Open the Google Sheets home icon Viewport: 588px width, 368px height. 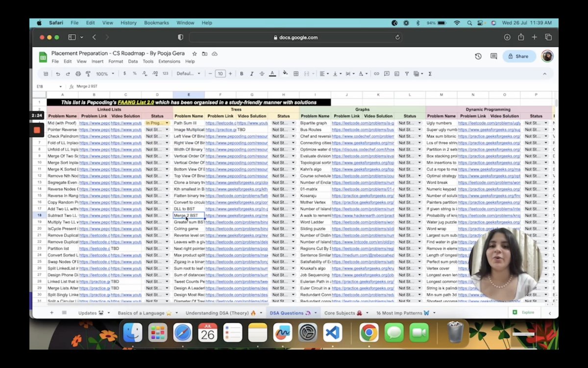click(x=43, y=57)
